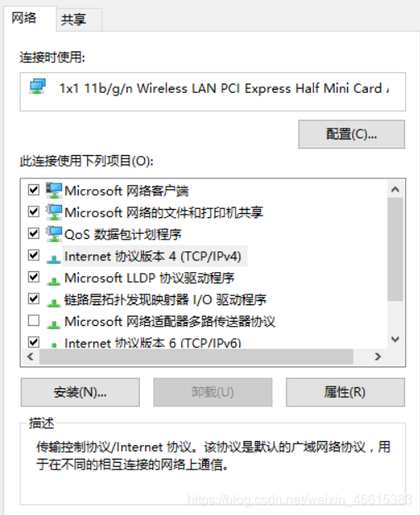Viewport: 420px width, 515px height.
Task: Click the Microsoft LLDP driver icon
Action: (x=54, y=281)
